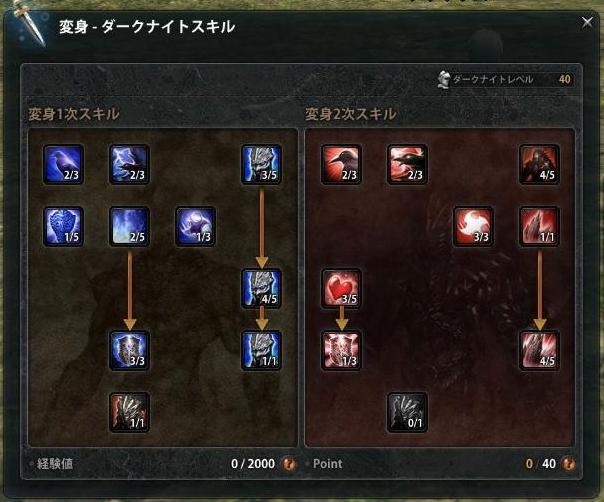Click the help icon beside 0 / 2000 experience

289,463
